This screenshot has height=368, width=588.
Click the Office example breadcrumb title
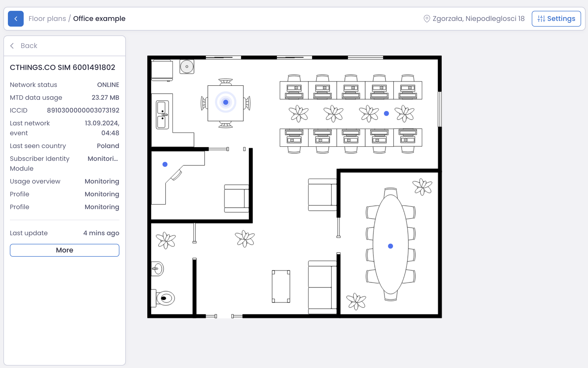pos(99,19)
